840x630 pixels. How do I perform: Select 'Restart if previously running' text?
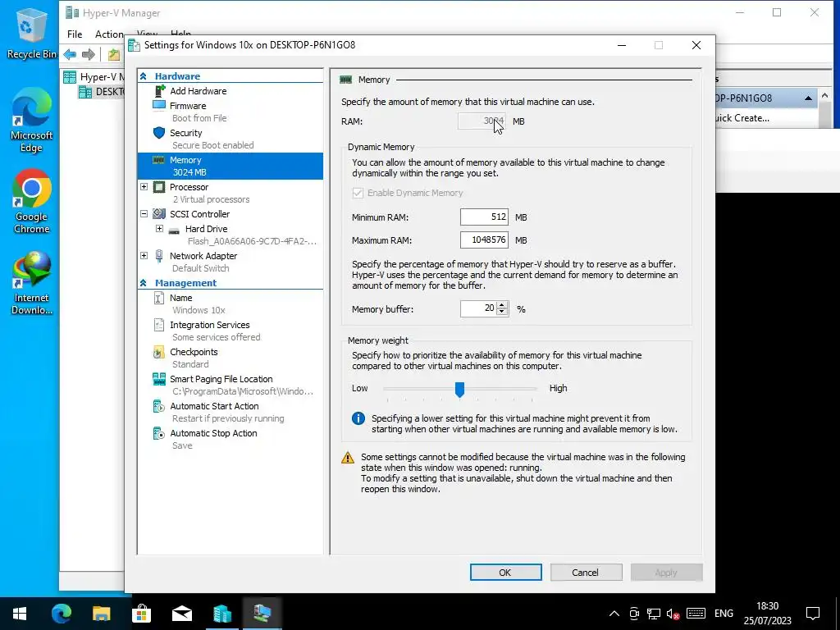pyautogui.click(x=228, y=418)
